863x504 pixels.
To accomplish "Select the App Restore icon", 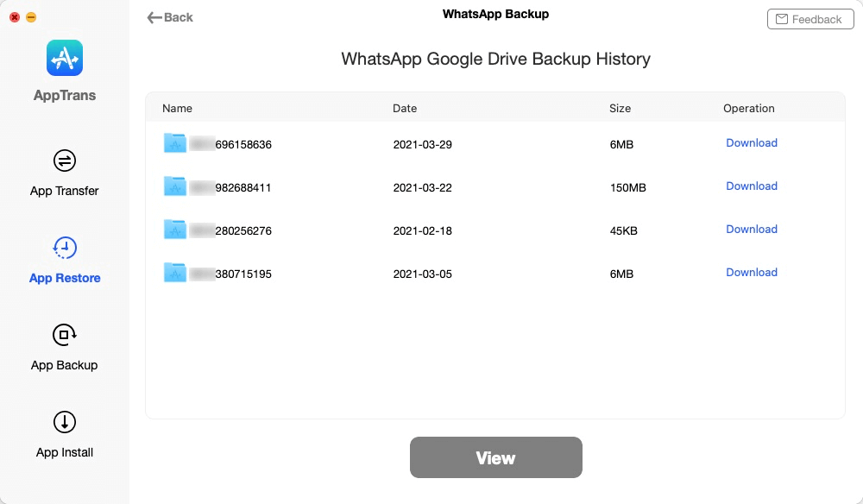I will [65, 249].
